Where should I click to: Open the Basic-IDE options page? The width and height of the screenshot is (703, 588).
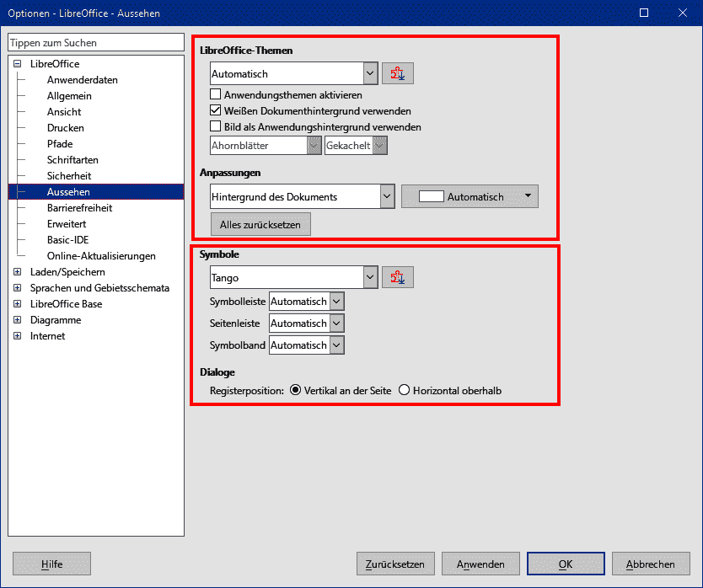(x=68, y=240)
